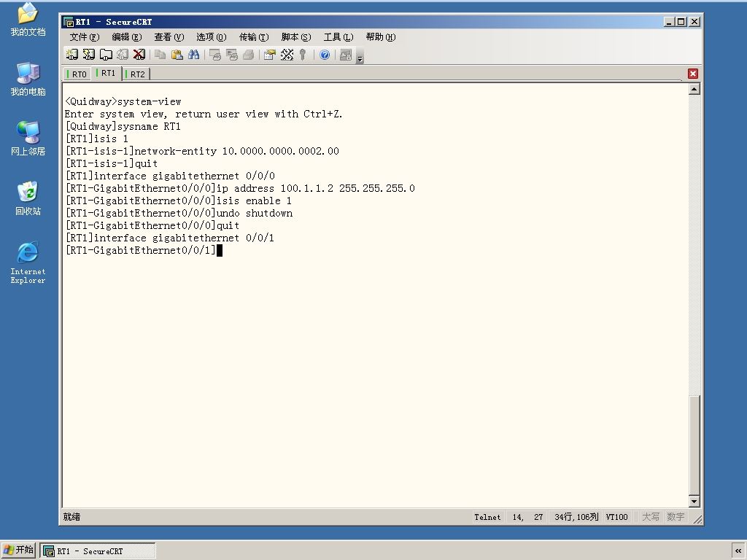Open the 工具(L) menu
The width and height of the screenshot is (747, 560).
338,37
